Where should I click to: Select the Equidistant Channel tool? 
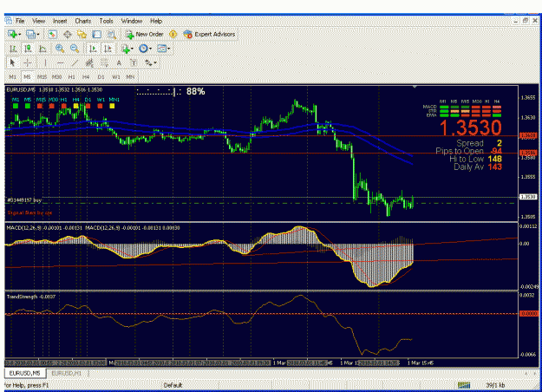click(x=89, y=63)
